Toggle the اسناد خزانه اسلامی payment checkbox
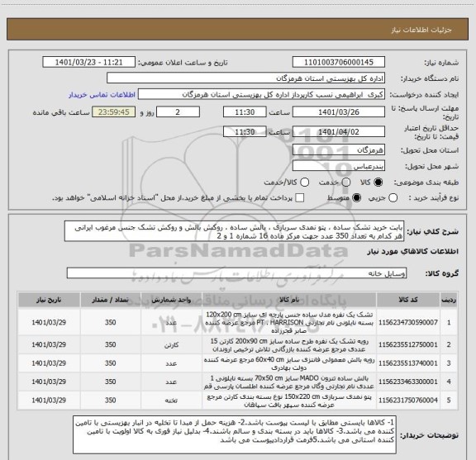The height and width of the screenshot is (460, 476). [x=300, y=198]
